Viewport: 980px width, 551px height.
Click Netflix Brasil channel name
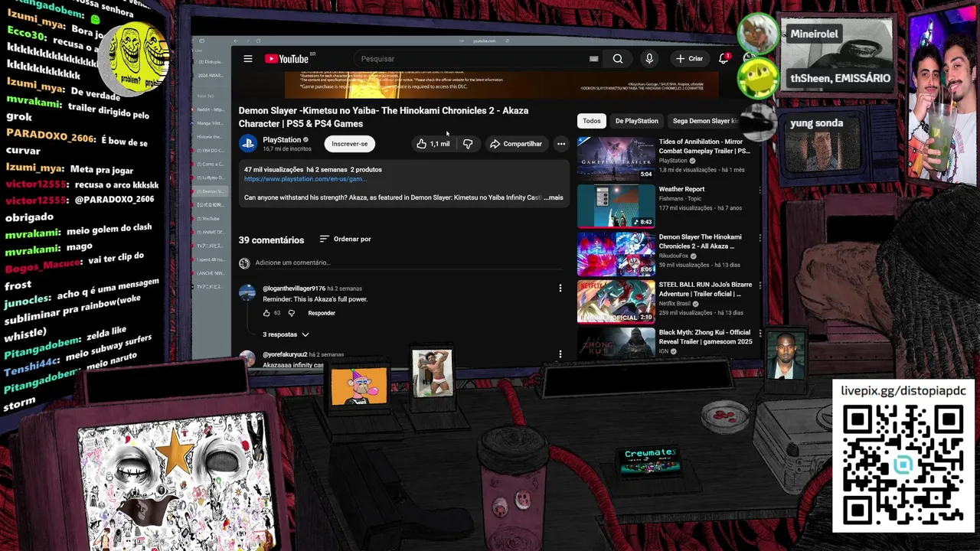(x=675, y=303)
